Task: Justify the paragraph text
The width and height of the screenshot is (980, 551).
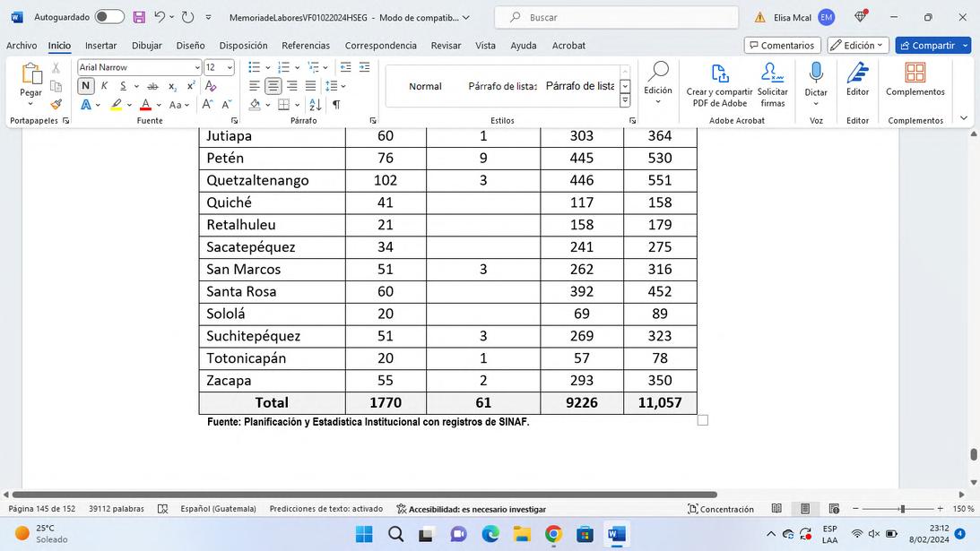Action: [310, 86]
